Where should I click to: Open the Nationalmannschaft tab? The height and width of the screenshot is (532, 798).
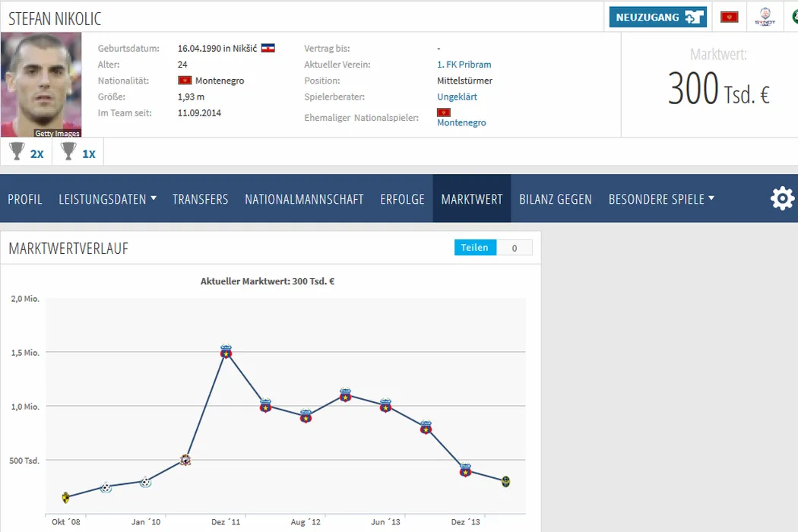[304, 199]
